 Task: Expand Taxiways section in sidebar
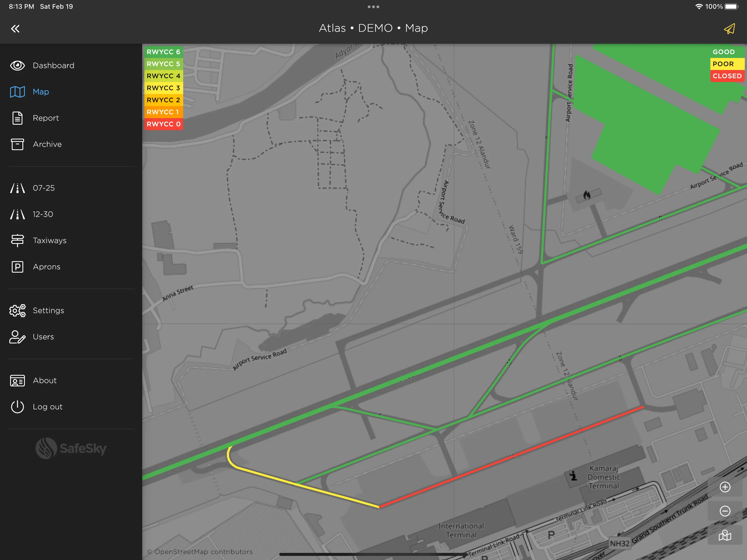tap(49, 240)
